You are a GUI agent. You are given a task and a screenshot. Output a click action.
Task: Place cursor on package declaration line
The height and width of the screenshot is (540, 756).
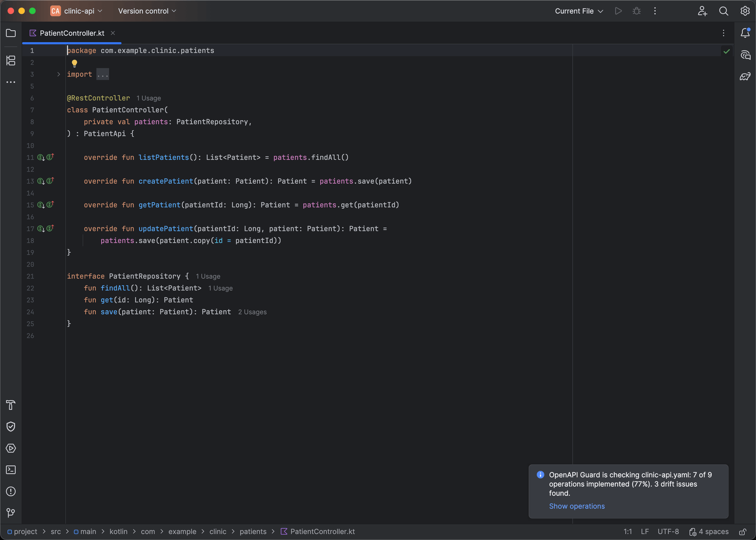(141, 51)
